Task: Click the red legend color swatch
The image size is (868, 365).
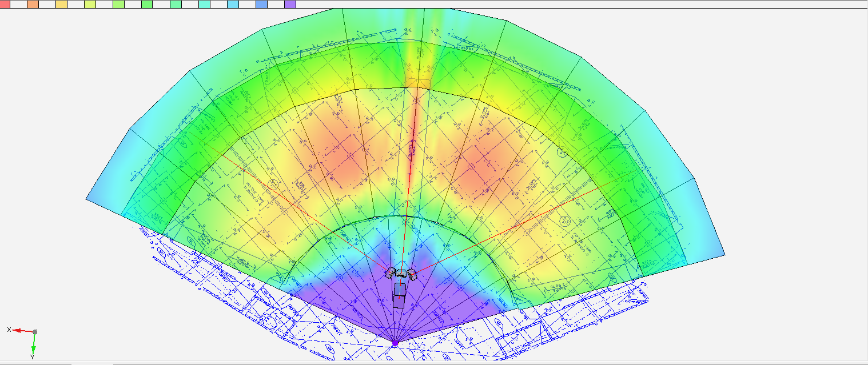Action: (5, 4)
